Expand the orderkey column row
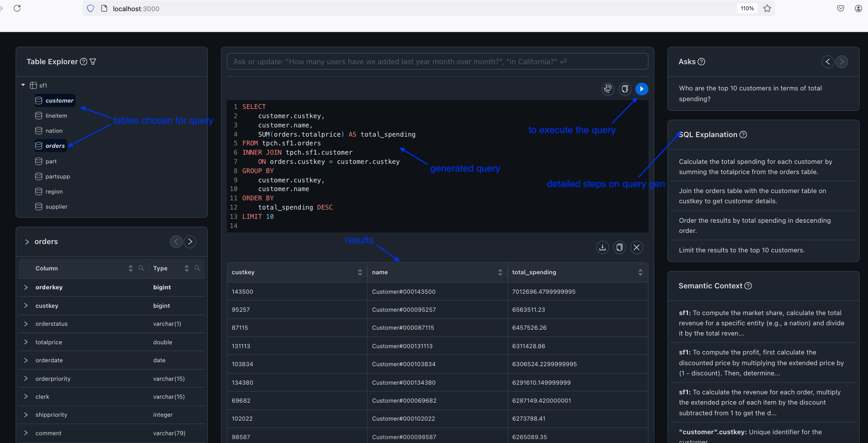Viewport: 868px width, 443px height. coord(26,287)
